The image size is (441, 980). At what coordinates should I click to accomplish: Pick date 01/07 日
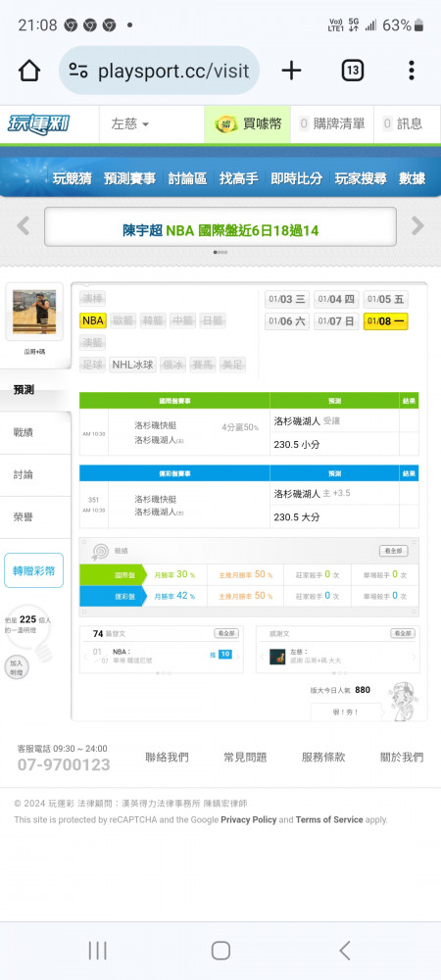pyautogui.click(x=336, y=321)
